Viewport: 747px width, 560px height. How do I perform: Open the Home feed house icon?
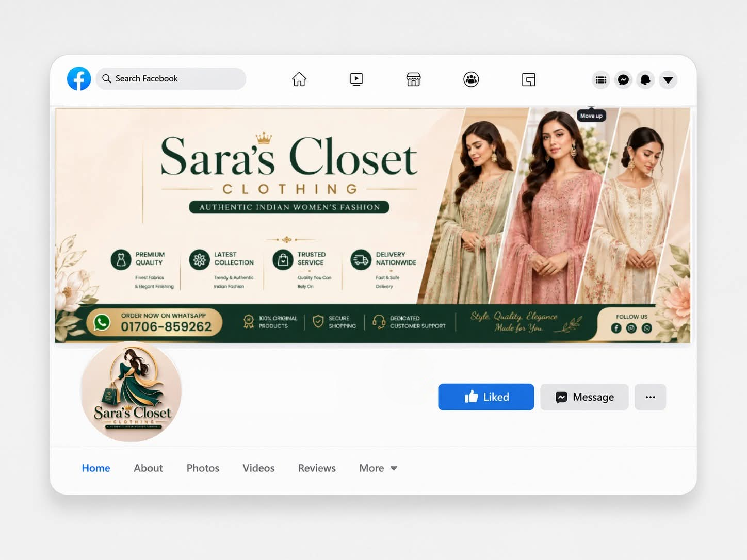click(299, 79)
